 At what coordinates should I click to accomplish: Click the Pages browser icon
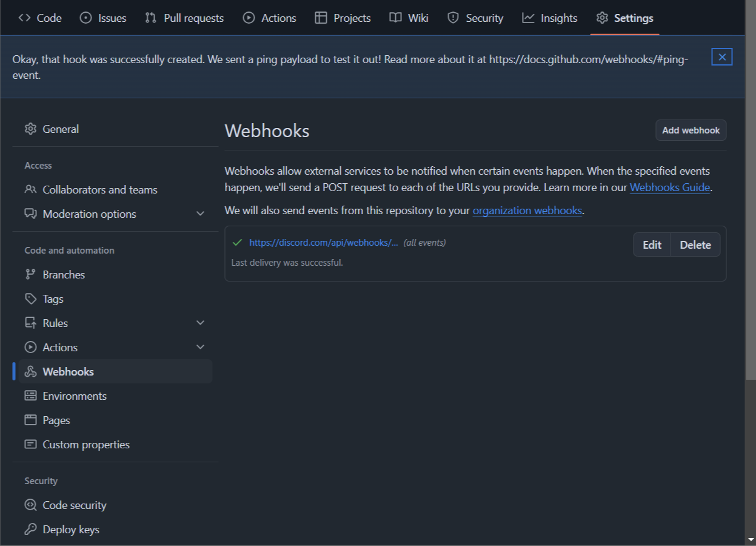tap(30, 420)
